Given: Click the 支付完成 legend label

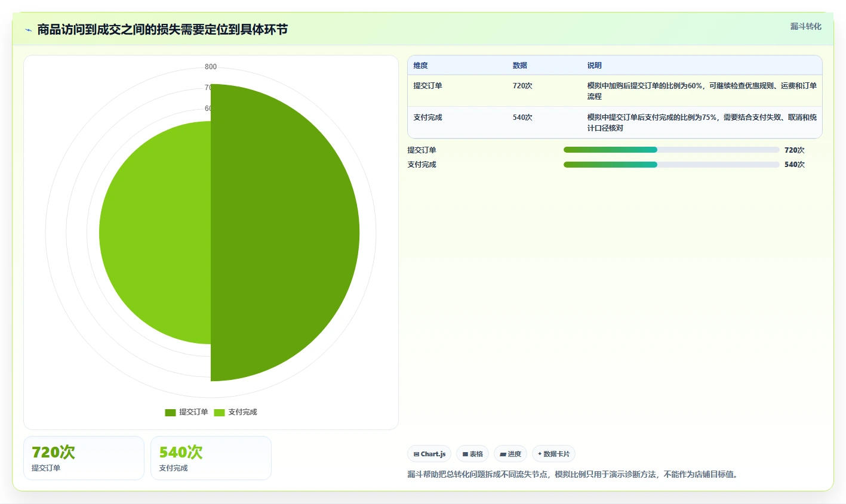Looking at the screenshot, I should (x=242, y=412).
